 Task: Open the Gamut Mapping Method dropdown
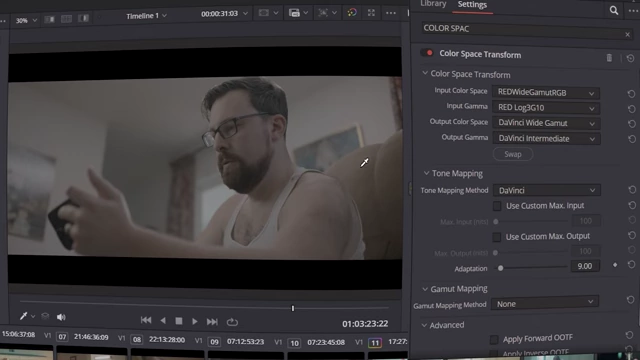point(545,304)
